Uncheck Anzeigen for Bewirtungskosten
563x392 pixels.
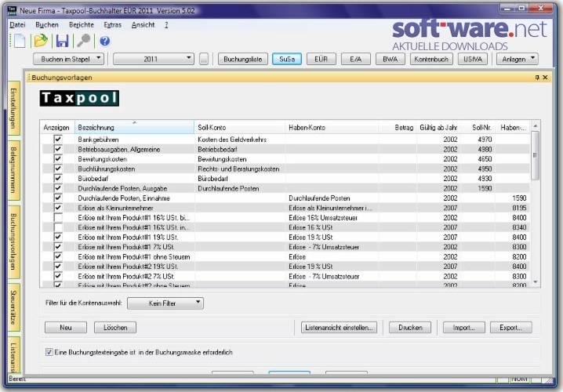pos(58,158)
